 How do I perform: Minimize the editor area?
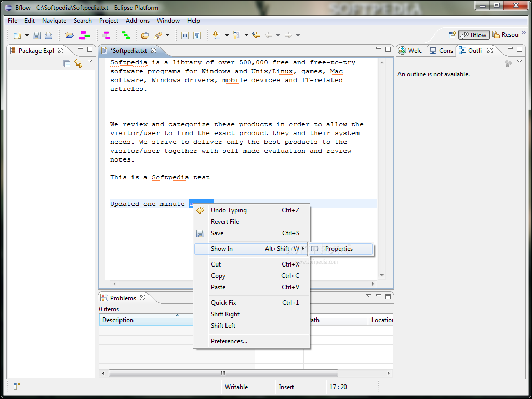[x=379, y=48]
